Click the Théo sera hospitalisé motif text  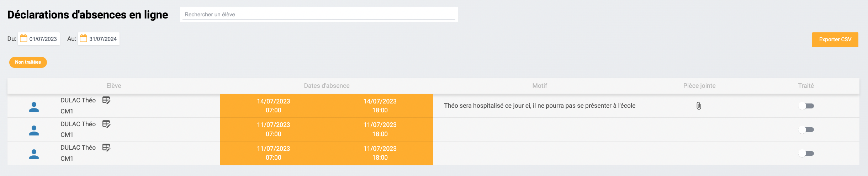(539, 106)
